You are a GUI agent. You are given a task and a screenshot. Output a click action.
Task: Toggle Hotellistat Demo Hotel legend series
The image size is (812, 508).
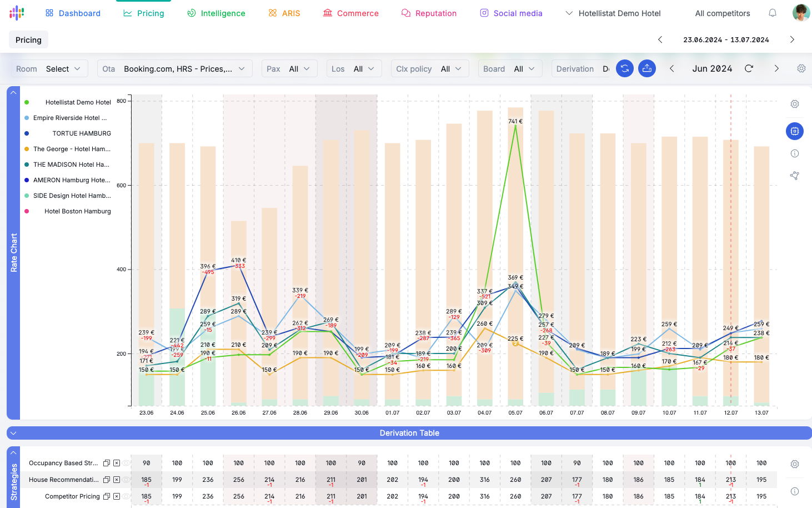point(27,102)
